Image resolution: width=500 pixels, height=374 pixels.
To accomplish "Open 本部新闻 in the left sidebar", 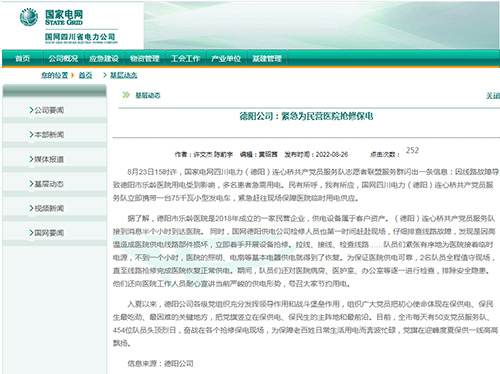I will (49, 135).
